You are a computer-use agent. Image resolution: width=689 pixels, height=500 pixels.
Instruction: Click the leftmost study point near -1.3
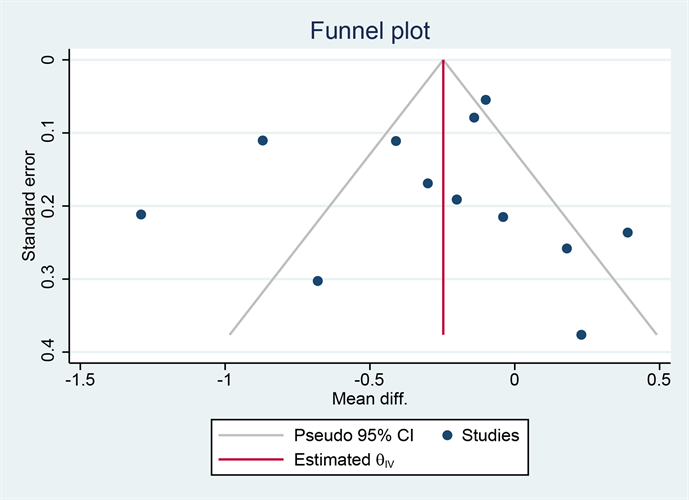141,215
